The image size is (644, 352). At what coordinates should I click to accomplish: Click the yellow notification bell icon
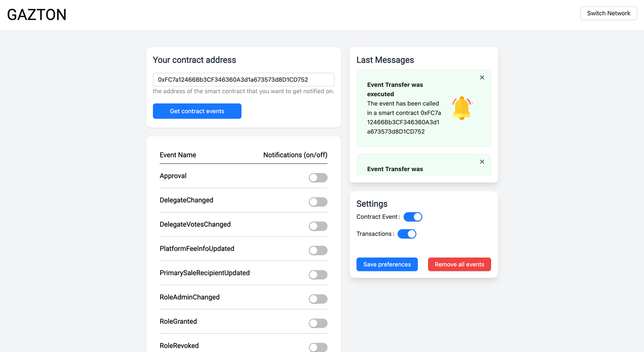461,108
